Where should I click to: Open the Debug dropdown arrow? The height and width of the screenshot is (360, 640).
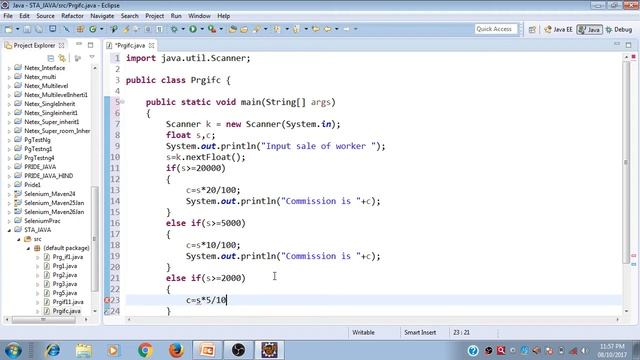click(182, 29)
